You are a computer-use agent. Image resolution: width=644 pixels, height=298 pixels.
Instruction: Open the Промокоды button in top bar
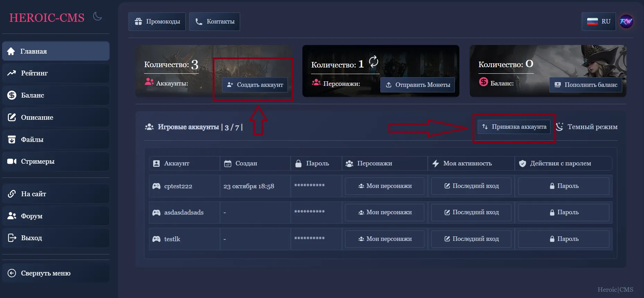click(x=157, y=21)
